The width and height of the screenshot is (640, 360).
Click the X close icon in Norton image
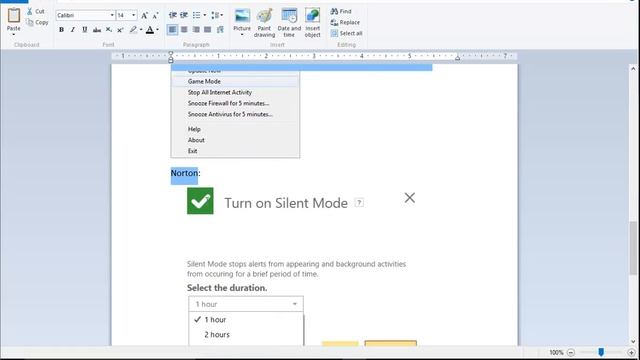pos(410,198)
